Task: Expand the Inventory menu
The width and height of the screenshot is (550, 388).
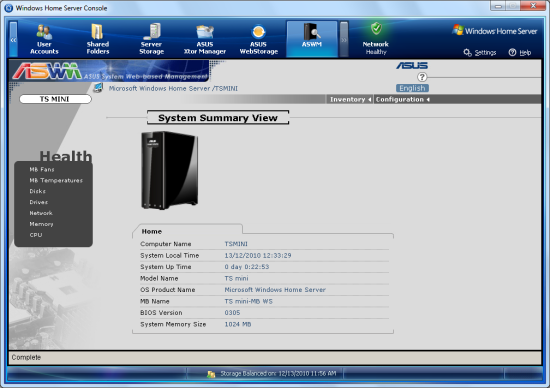Action: pyautogui.click(x=350, y=99)
